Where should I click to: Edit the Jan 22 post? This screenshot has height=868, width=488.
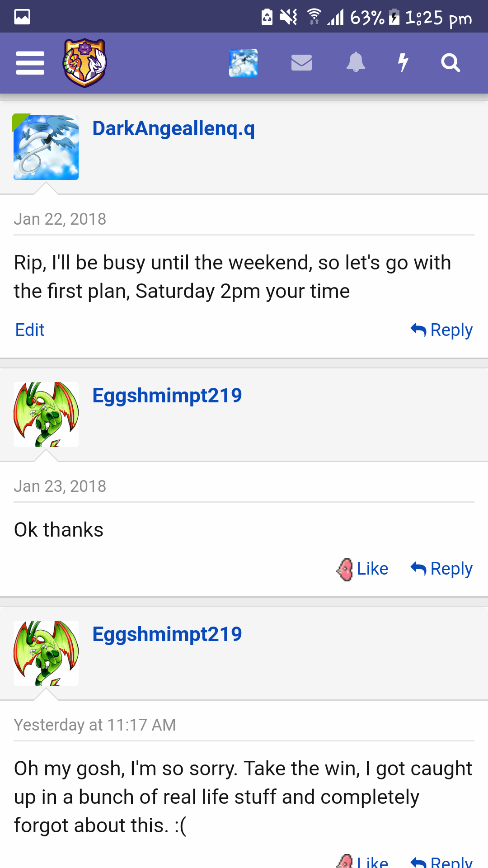coord(30,330)
